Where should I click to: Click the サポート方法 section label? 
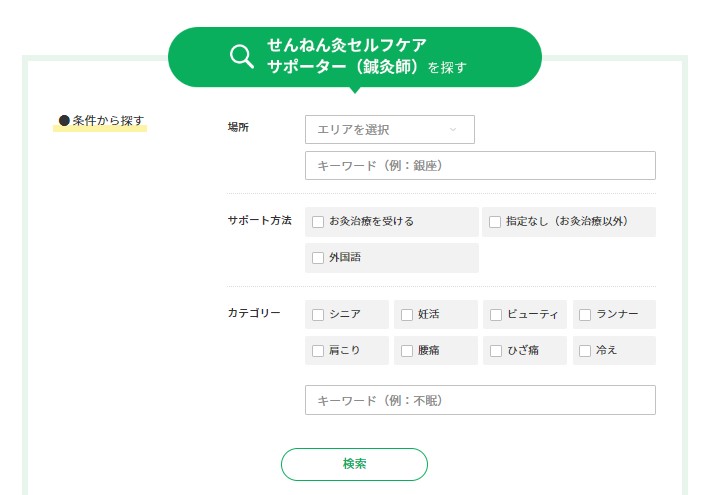259,220
